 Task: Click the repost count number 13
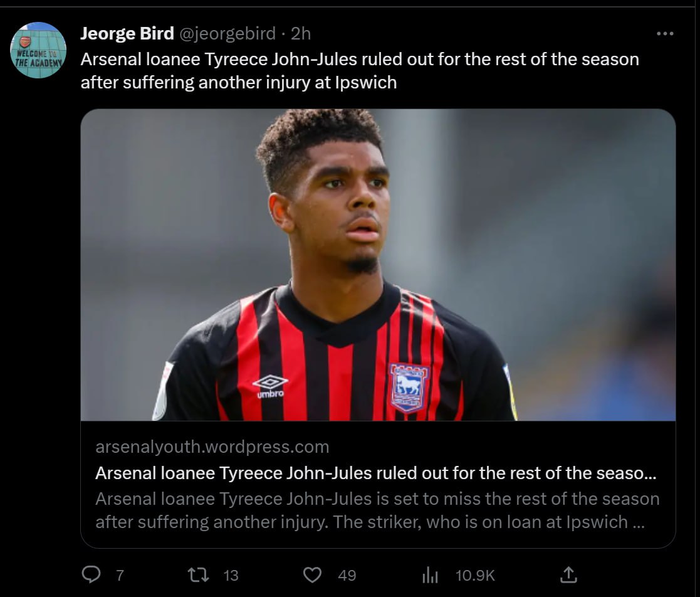pos(231,575)
